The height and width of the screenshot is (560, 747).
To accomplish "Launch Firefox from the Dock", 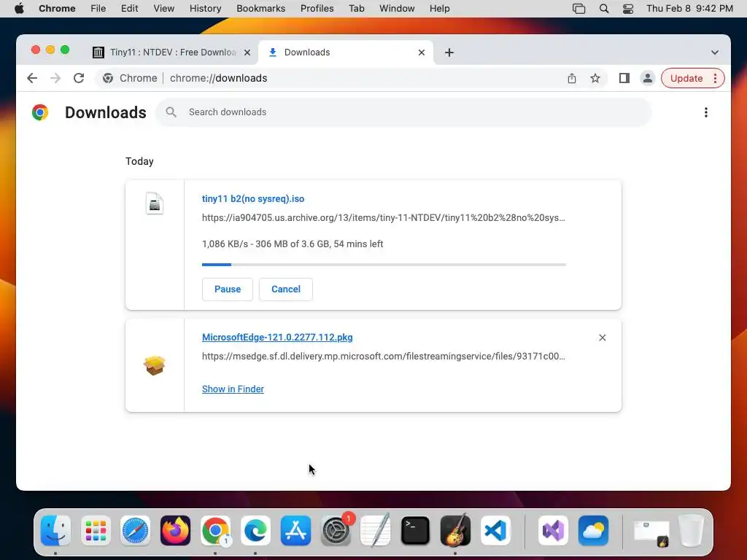I will [x=175, y=531].
